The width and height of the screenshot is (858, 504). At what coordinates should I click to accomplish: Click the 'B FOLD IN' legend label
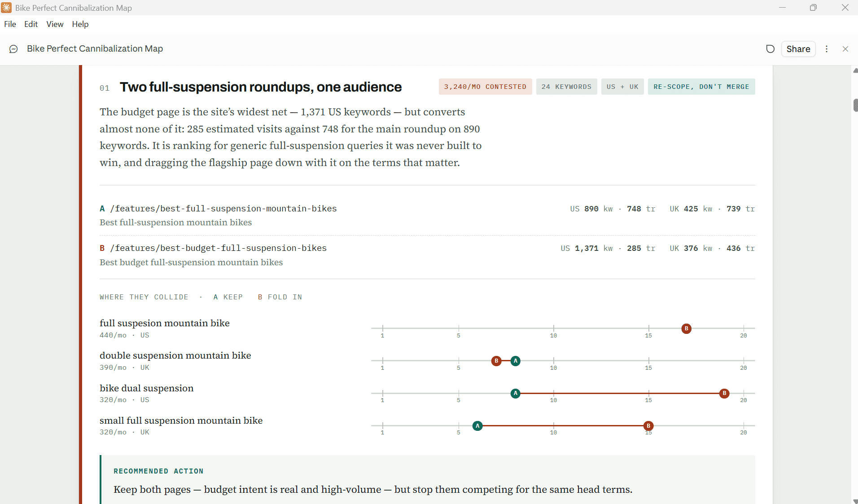coord(280,297)
